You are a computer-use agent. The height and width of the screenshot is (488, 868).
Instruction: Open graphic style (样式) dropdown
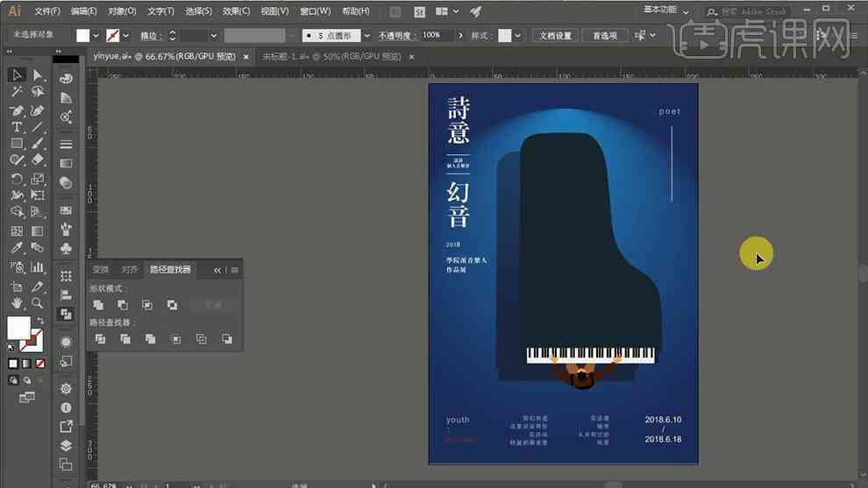pyautogui.click(x=517, y=35)
